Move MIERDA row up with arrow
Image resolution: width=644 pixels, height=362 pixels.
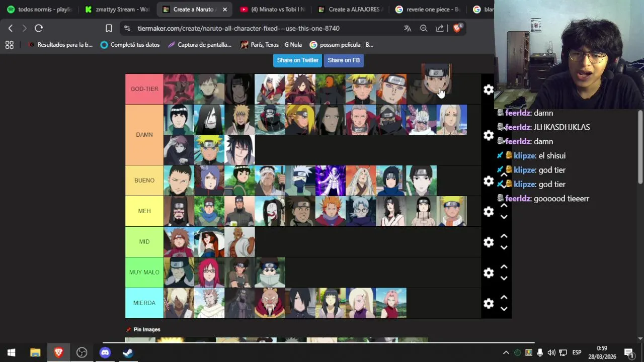click(x=504, y=298)
